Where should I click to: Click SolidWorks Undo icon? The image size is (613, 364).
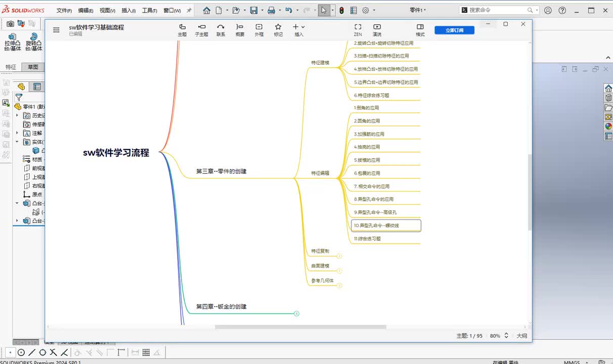pos(288,10)
